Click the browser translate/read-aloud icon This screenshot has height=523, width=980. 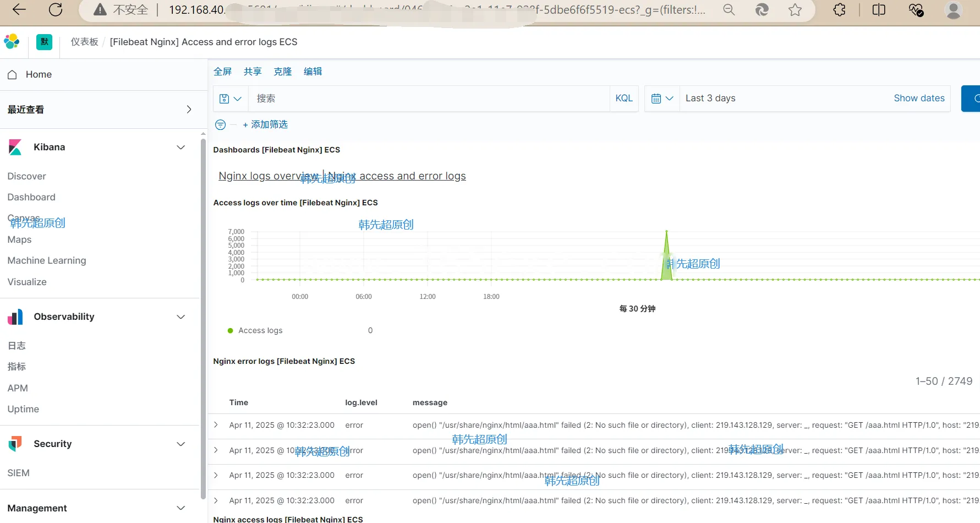[762, 9]
